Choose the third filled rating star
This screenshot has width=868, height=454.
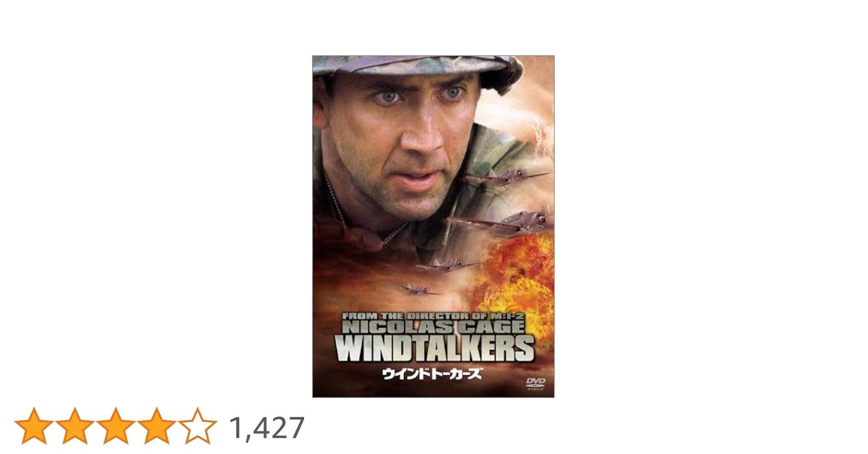click(116, 426)
